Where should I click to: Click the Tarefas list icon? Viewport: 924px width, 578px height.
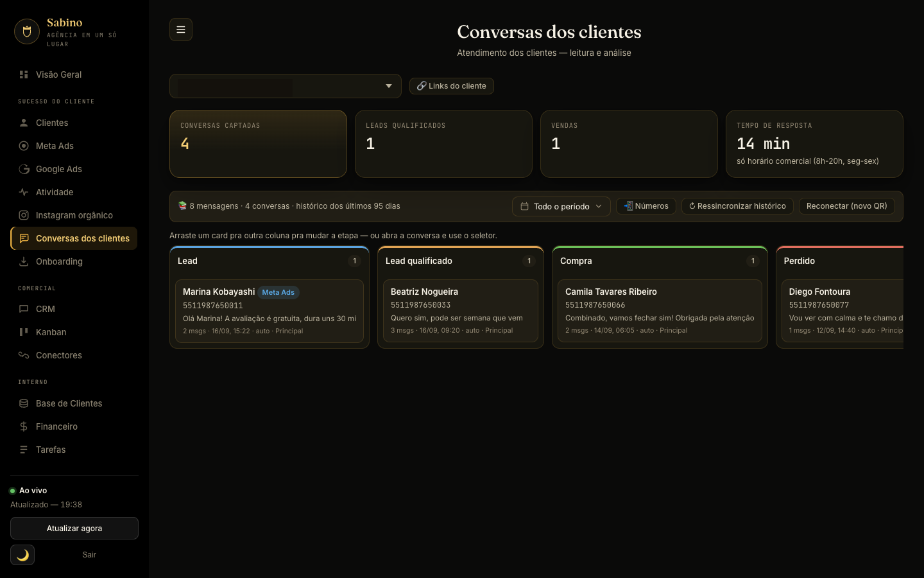tap(24, 450)
